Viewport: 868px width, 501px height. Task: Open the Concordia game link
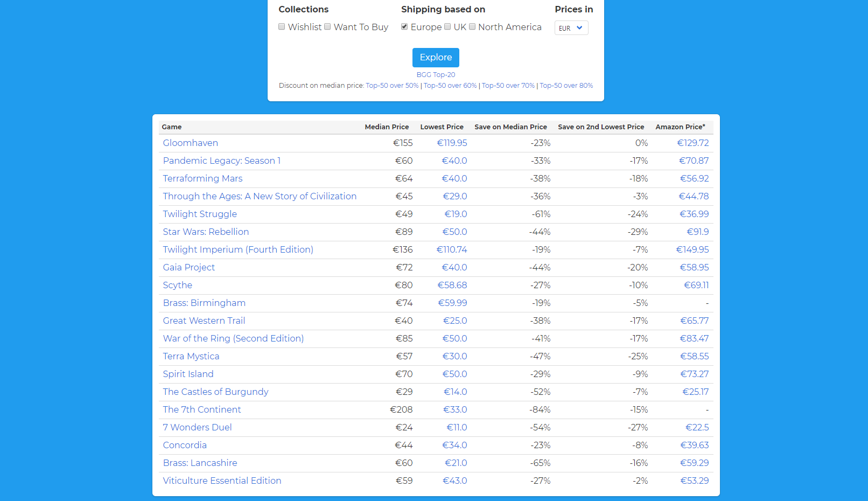pyautogui.click(x=185, y=445)
